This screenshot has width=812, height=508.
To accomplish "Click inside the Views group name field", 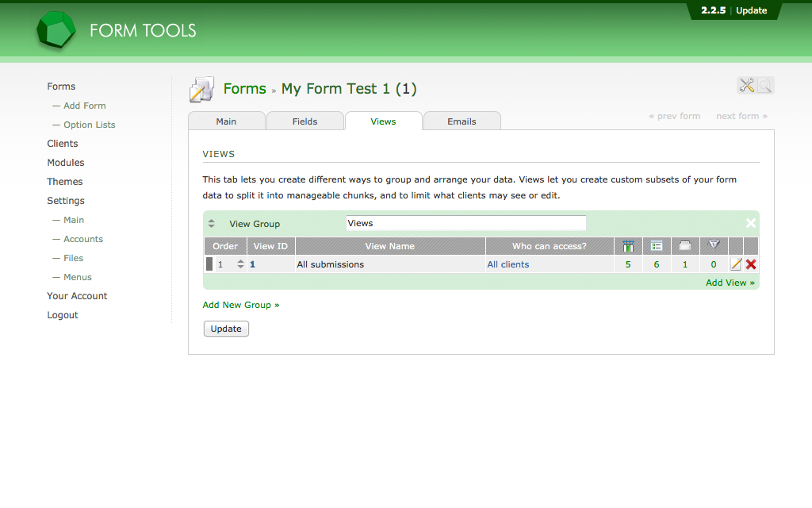I will point(465,223).
